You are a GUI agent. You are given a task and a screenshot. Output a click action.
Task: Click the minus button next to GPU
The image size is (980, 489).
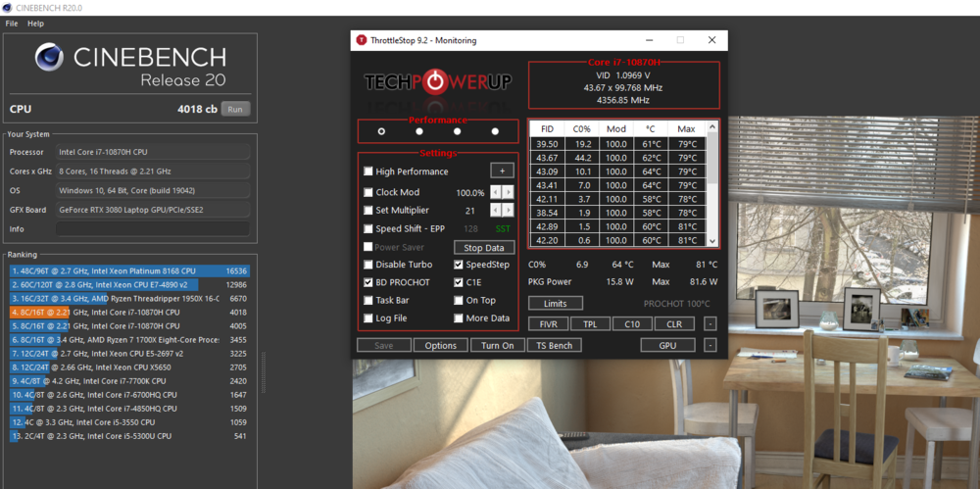pos(710,345)
